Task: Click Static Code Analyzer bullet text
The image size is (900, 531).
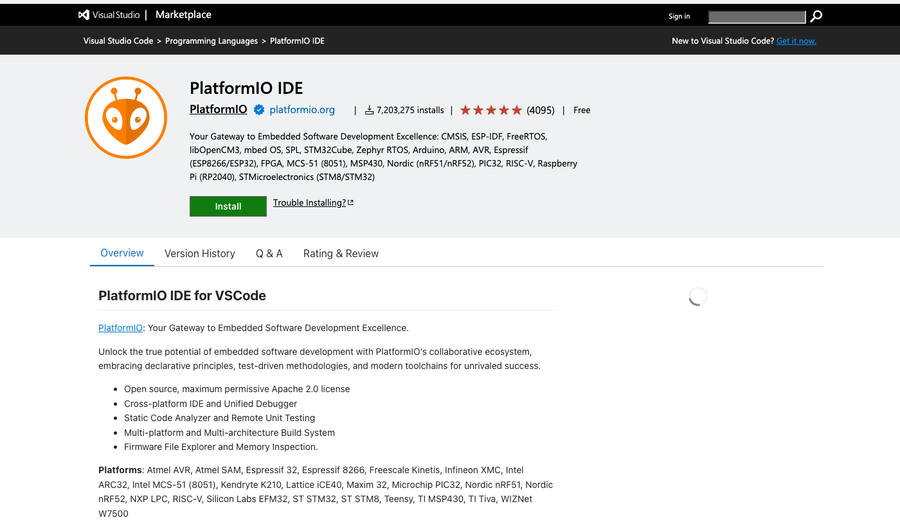Action: (219, 418)
